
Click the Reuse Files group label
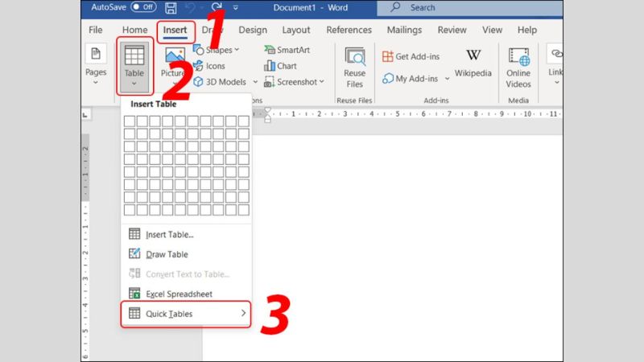coord(354,101)
